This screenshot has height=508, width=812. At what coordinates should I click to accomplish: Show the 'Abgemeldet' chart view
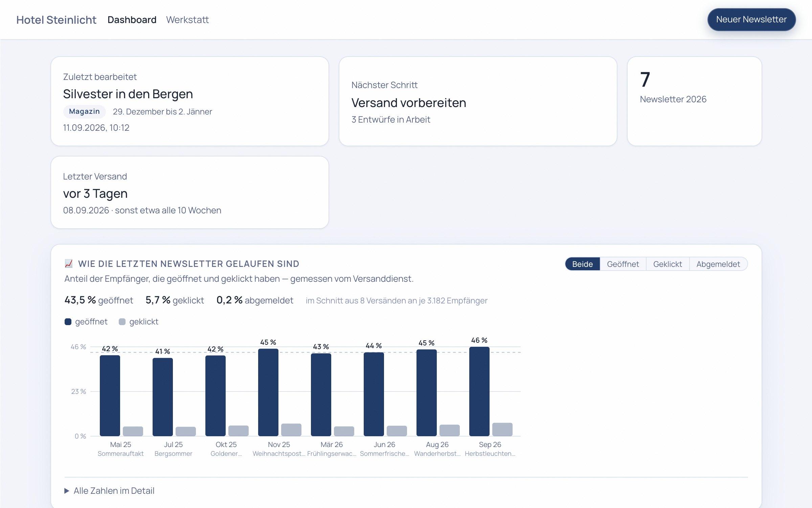tap(718, 264)
